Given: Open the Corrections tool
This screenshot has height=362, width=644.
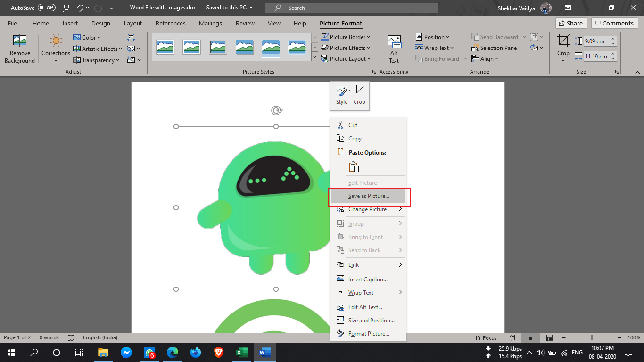Looking at the screenshot, I should tap(56, 49).
